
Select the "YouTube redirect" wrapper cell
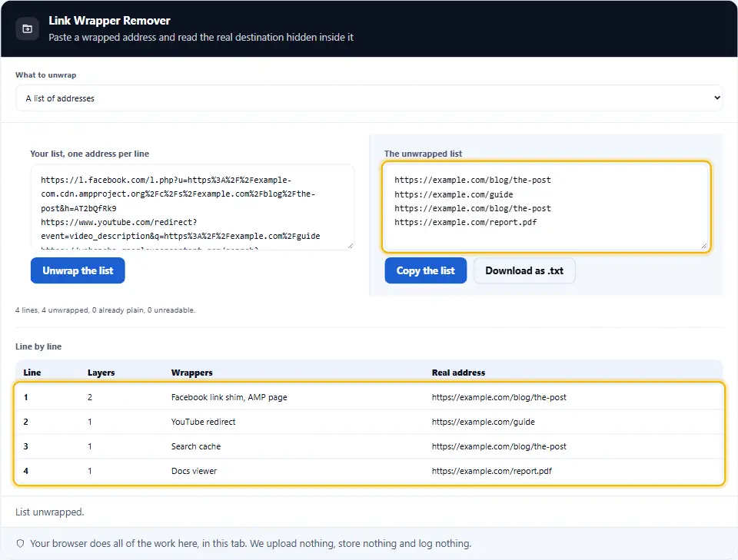[203, 422]
